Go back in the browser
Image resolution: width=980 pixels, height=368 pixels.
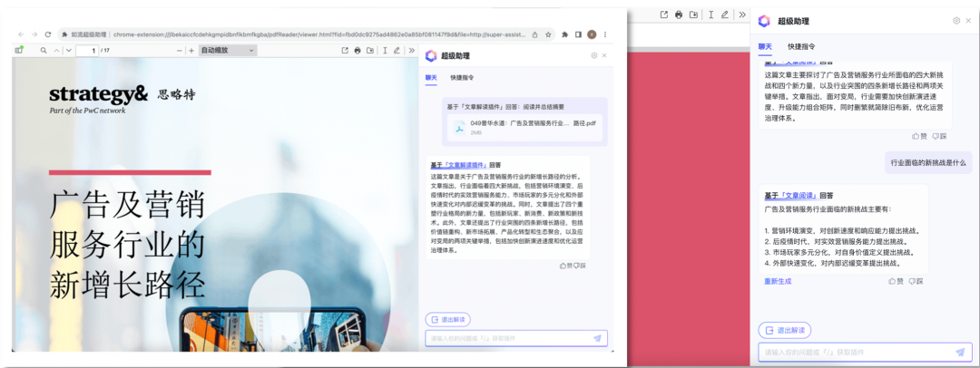(21, 34)
